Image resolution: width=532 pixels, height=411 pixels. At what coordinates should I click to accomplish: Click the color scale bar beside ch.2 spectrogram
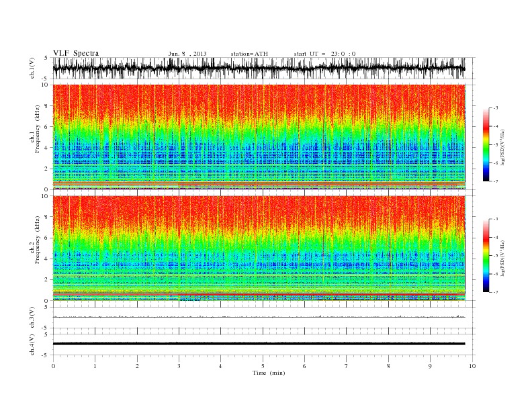[486, 256]
